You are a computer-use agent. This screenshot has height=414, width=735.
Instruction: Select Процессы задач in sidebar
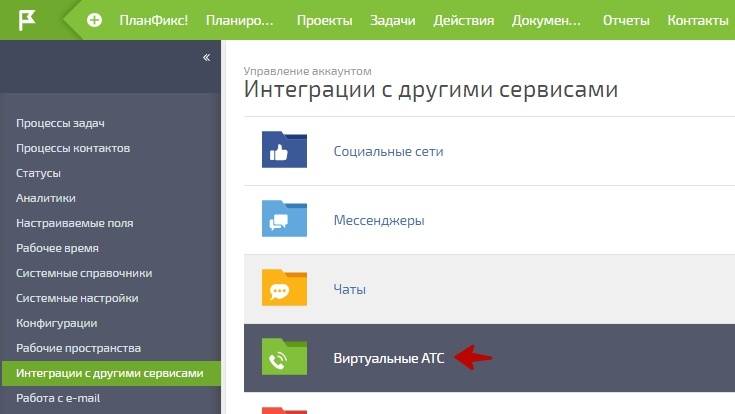(60, 123)
